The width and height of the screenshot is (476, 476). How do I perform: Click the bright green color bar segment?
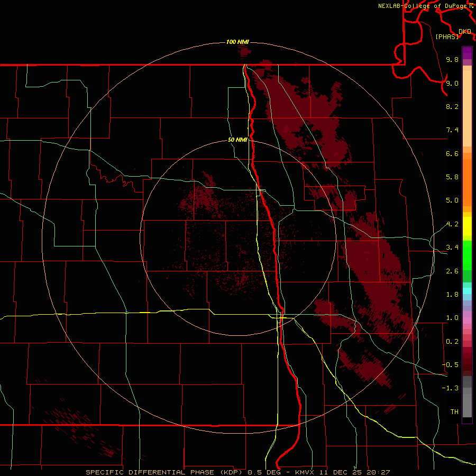467,255
